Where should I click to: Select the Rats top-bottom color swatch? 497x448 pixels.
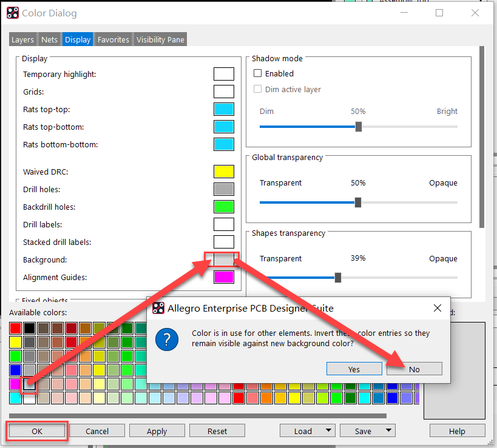point(224,127)
